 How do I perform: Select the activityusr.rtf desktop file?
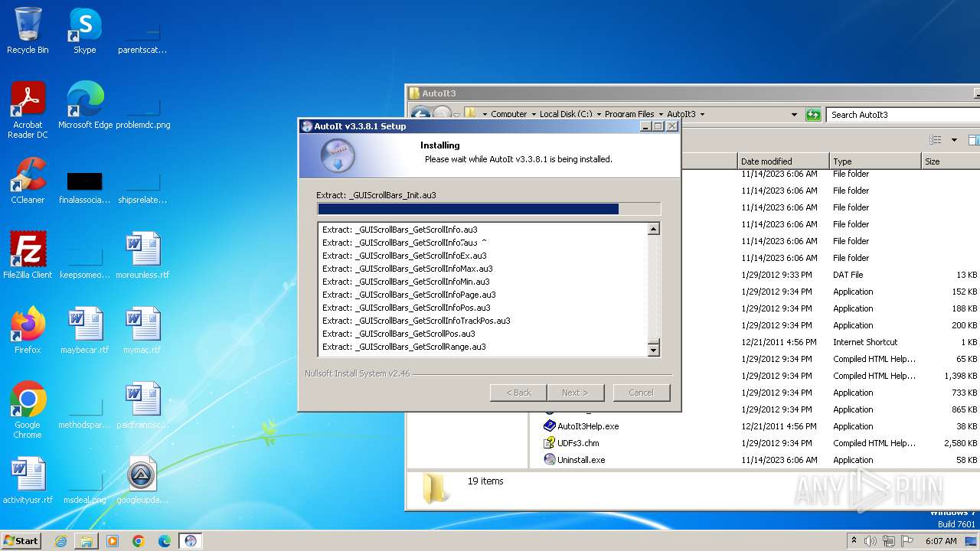[28, 481]
